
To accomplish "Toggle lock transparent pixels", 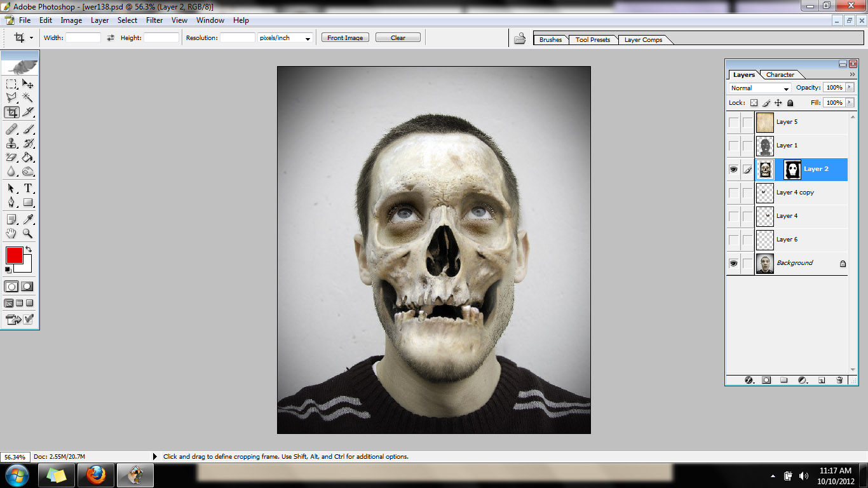I will pos(754,103).
